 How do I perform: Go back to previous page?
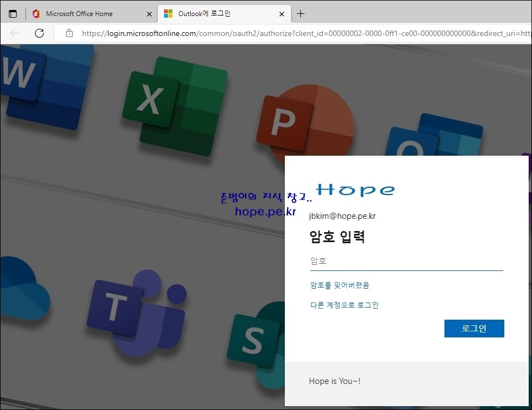pyautogui.click(x=15, y=33)
